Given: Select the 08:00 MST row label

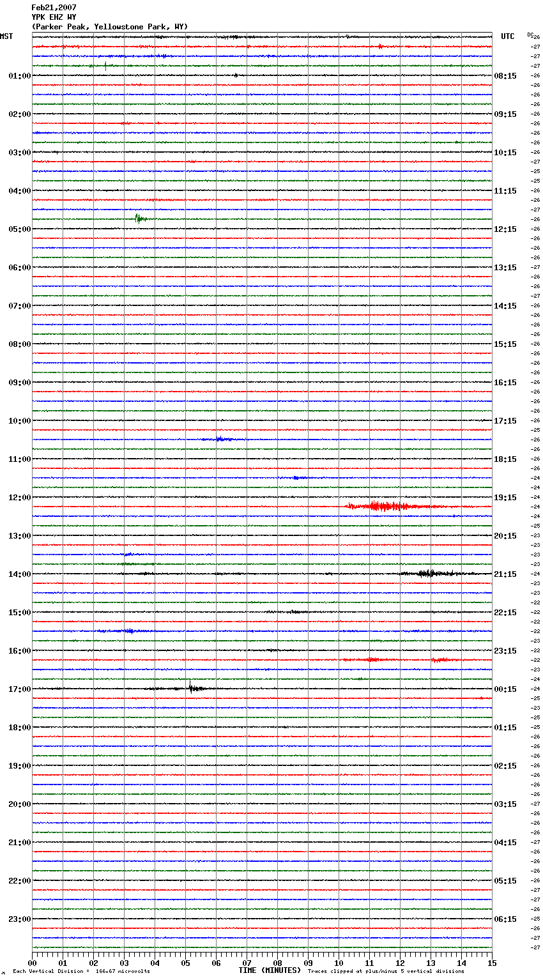Looking at the screenshot, I should [x=19, y=344].
